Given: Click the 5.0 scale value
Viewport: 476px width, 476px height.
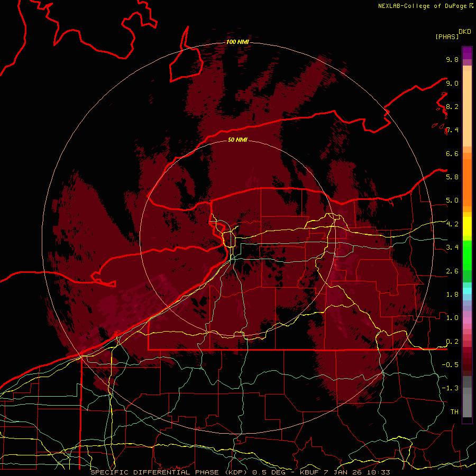Looking at the screenshot, I should pos(452,200).
